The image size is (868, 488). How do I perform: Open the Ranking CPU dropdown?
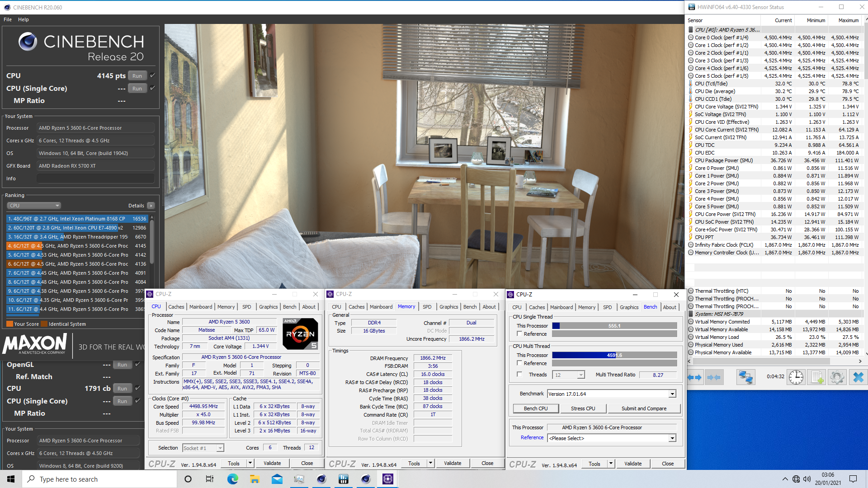pos(34,206)
